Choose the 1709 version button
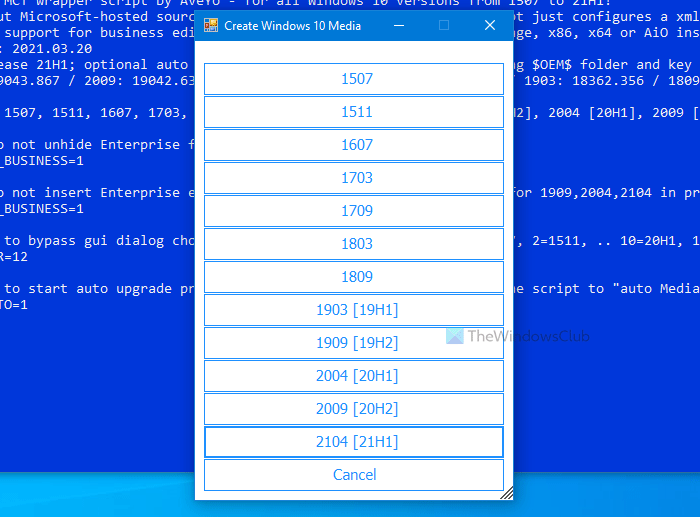The width and height of the screenshot is (700, 517). [x=354, y=211]
